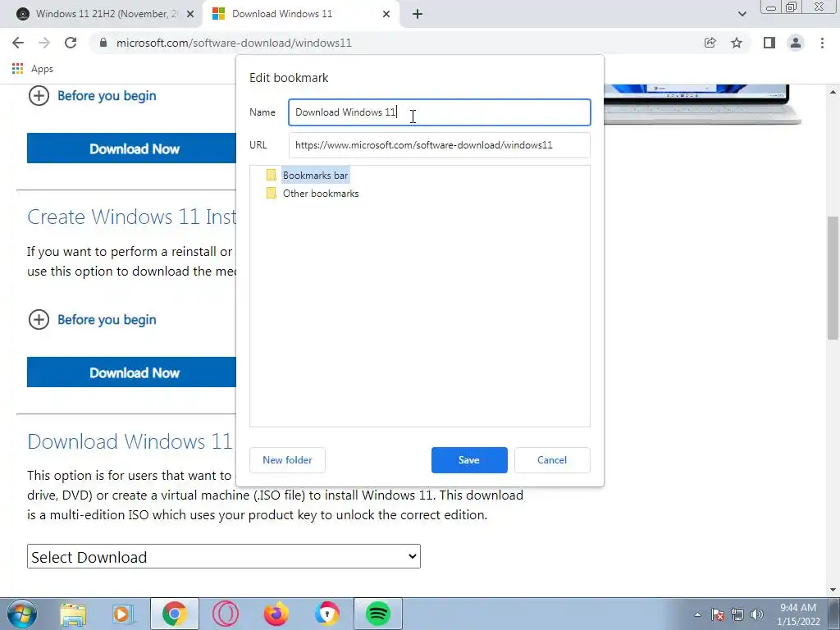840x630 pixels.
Task: Expand Before you begin under Create Installation Media
Action: [92, 320]
